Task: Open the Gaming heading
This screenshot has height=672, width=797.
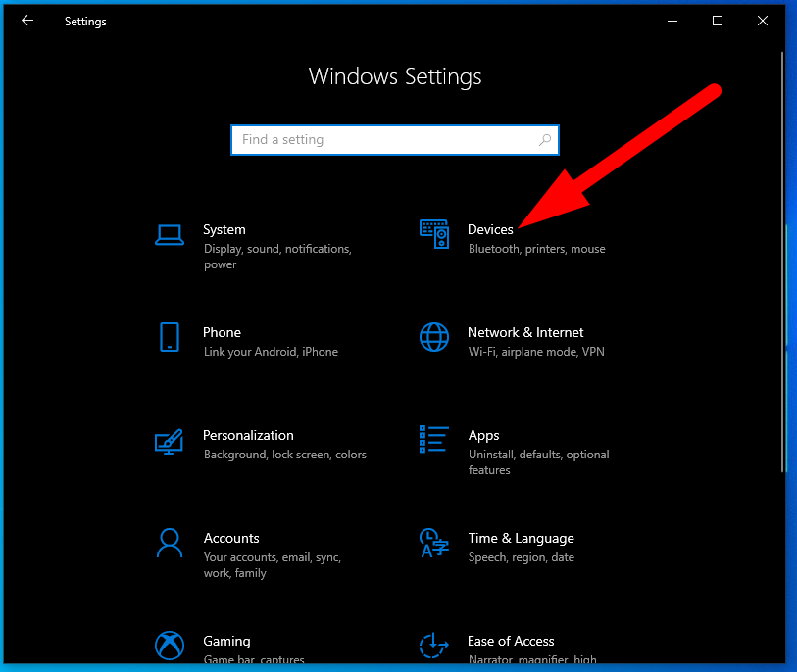Action: pos(226,641)
